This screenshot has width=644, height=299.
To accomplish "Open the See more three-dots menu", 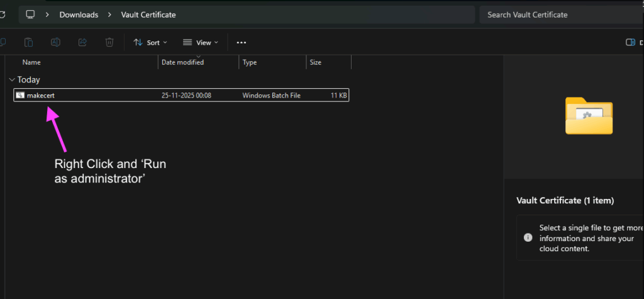I will click(x=241, y=42).
